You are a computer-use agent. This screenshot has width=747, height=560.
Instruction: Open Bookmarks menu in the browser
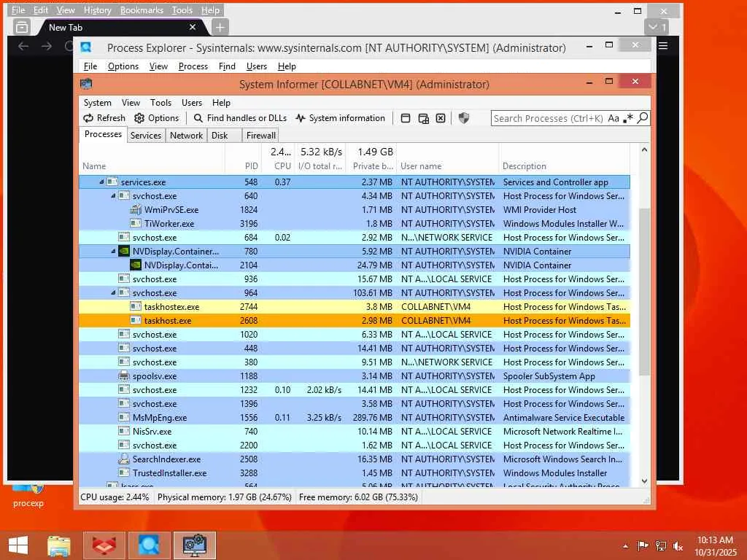pyautogui.click(x=142, y=10)
